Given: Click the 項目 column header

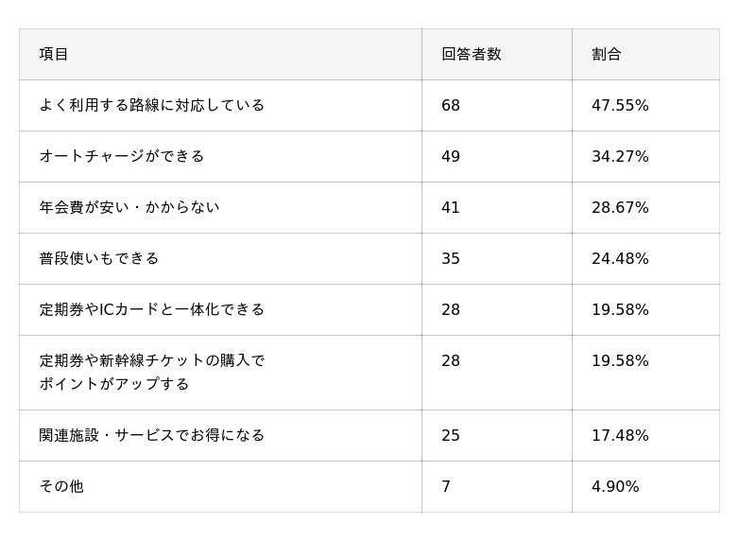Looking at the screenshot, I should pyautogui.click(x=54, y=55).
